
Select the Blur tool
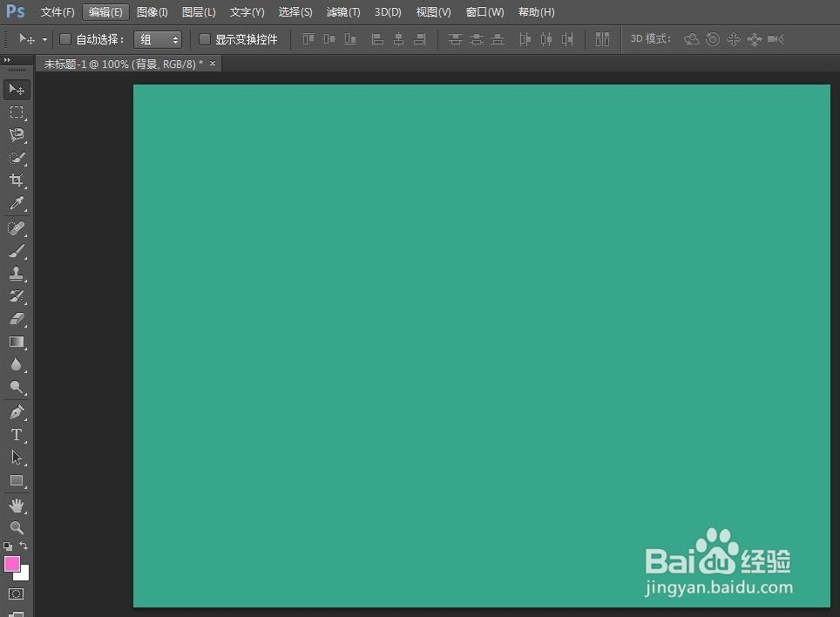coord(17,365)
